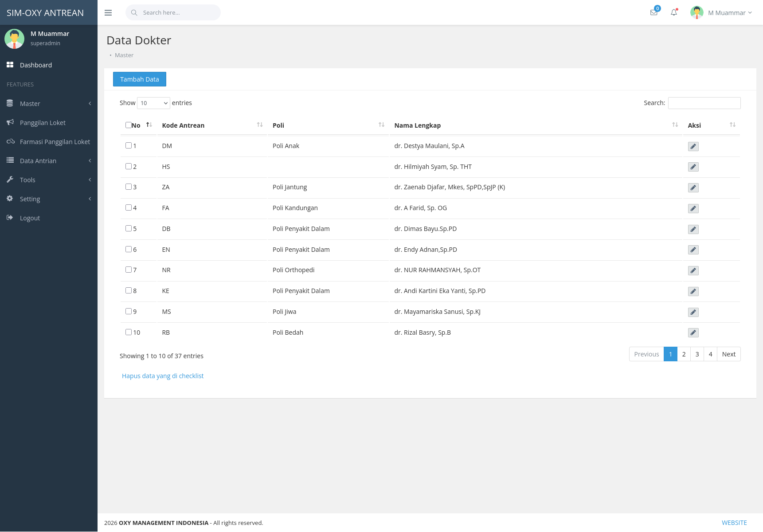Tick the checkbox for row 7 NR
Image resolution: width=763 pixels, height=532 pixels.
click(129, 270)
